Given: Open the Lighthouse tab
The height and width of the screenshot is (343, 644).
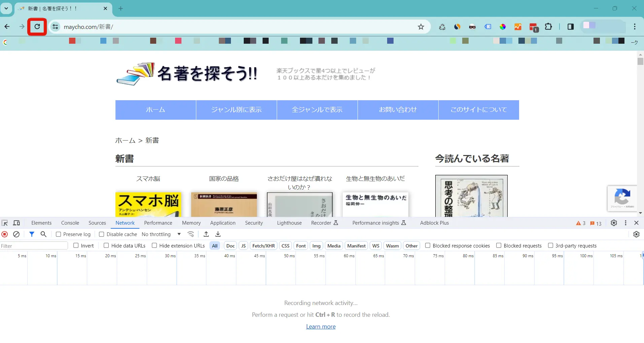Looking at the screenshot, I should tap(289, 223).
